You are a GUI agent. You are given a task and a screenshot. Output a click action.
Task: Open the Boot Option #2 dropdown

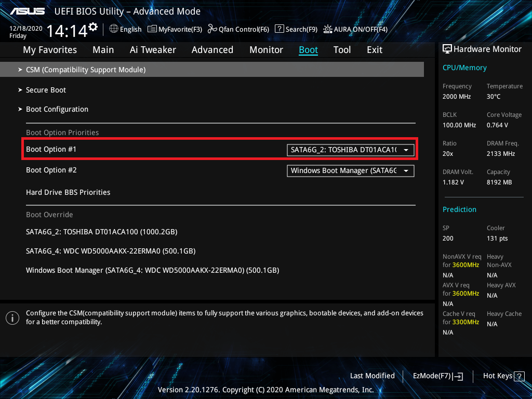(351, 170)
